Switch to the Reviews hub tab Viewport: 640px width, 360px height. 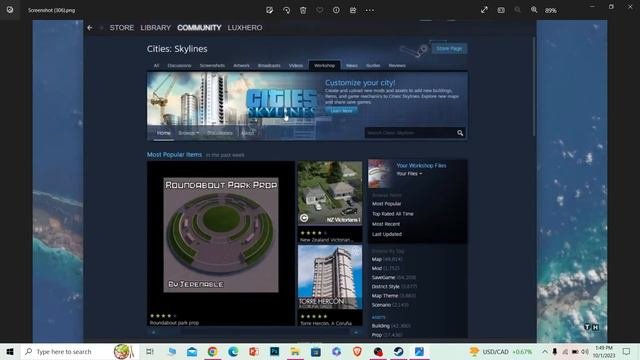click(397, 65)
